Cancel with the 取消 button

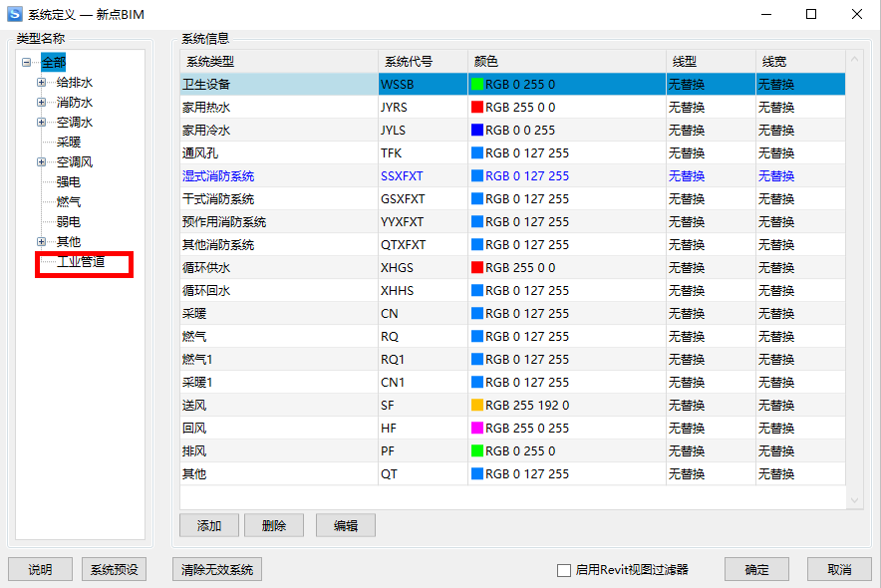(839, 569)
